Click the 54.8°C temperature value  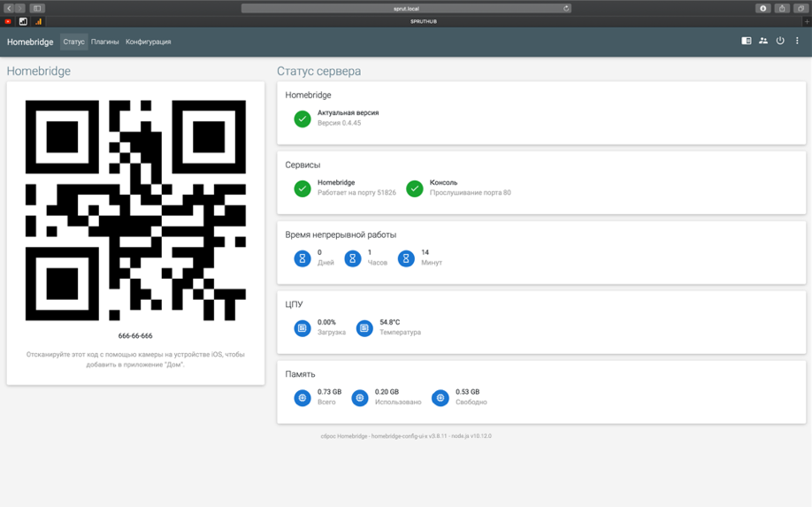point(389,322)
